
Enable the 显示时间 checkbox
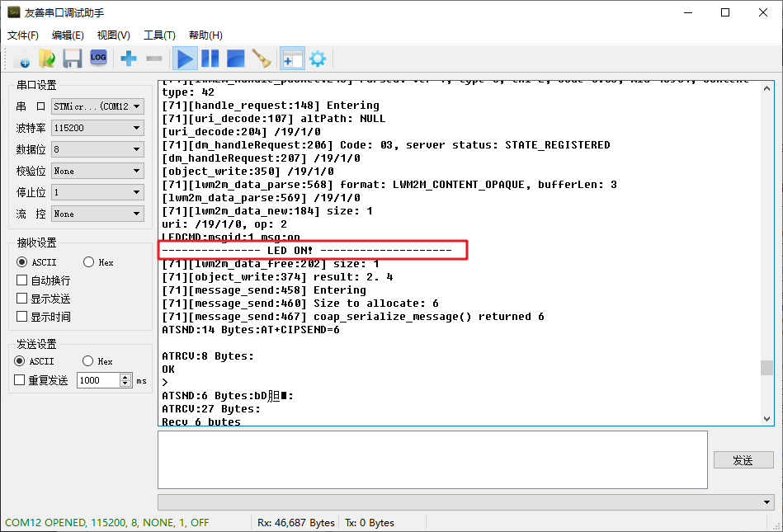44,317
